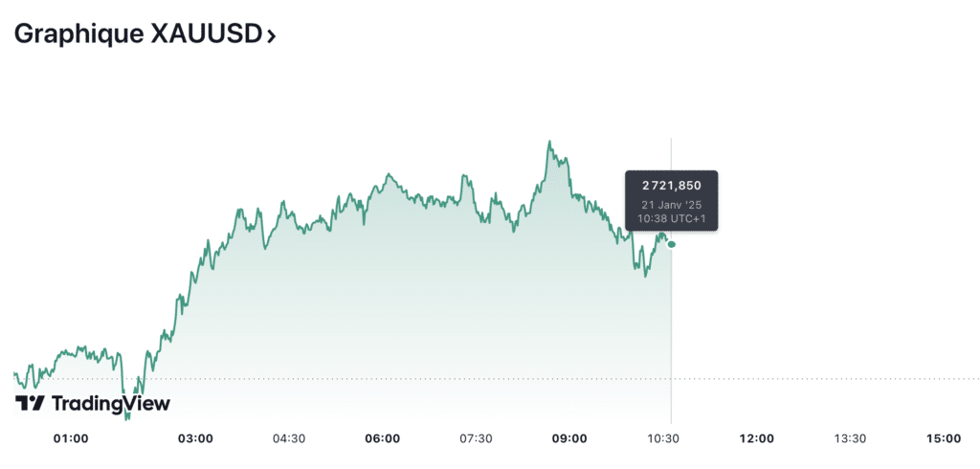Select the 03:00 time axis label
Screen dimensions: 980x469
coord(195,438)
